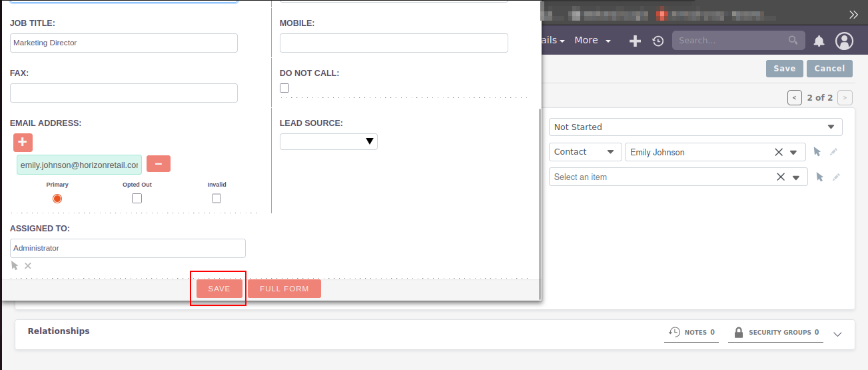
Task: Open recently viewed history icon
Action: pos(658,41)
